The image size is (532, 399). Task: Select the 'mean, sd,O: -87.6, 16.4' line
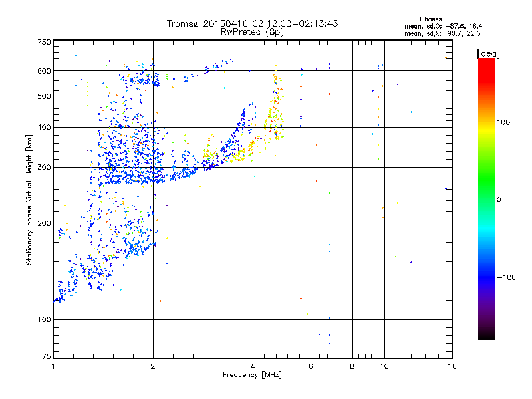pyautogui.click(x=443, y=26)
